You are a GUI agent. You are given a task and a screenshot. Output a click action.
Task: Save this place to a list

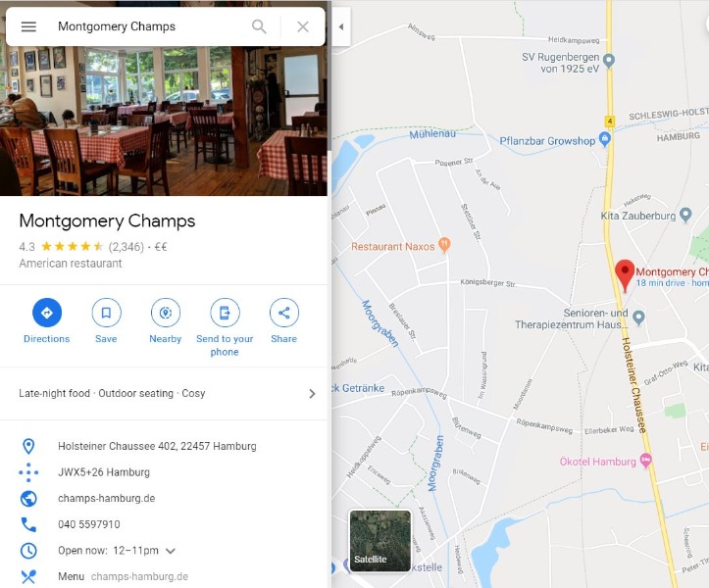106,320
